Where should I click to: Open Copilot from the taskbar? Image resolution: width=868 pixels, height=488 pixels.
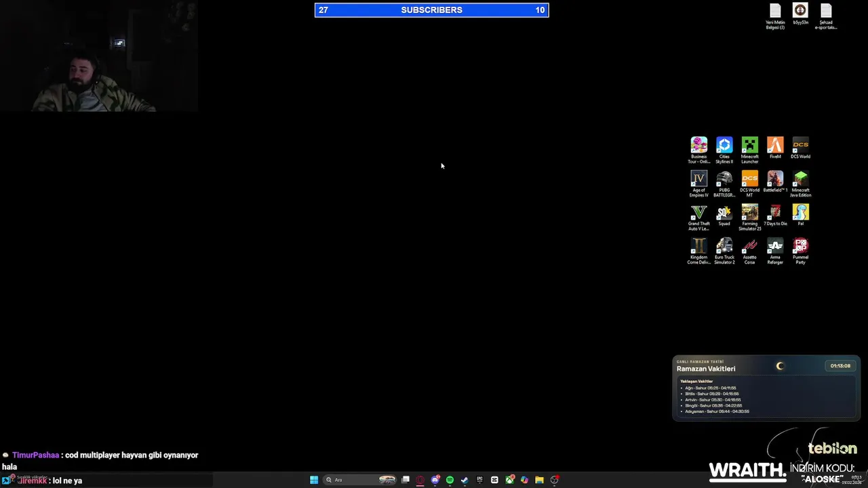524,480
